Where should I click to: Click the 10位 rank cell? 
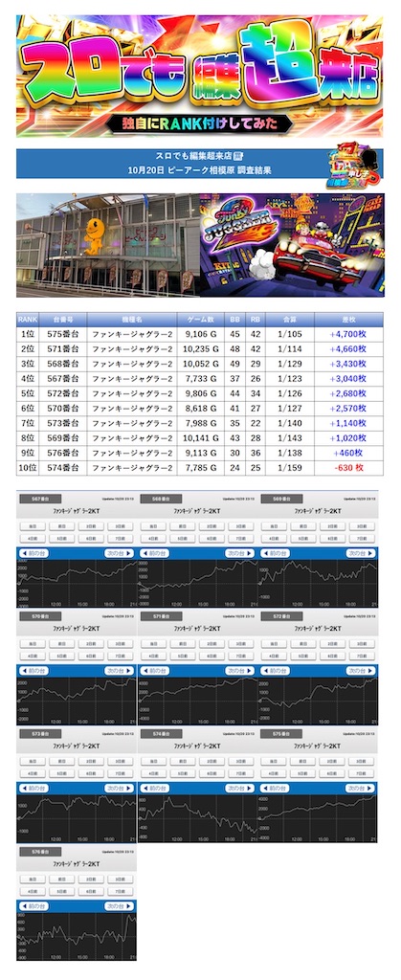(x=28, y=467)
